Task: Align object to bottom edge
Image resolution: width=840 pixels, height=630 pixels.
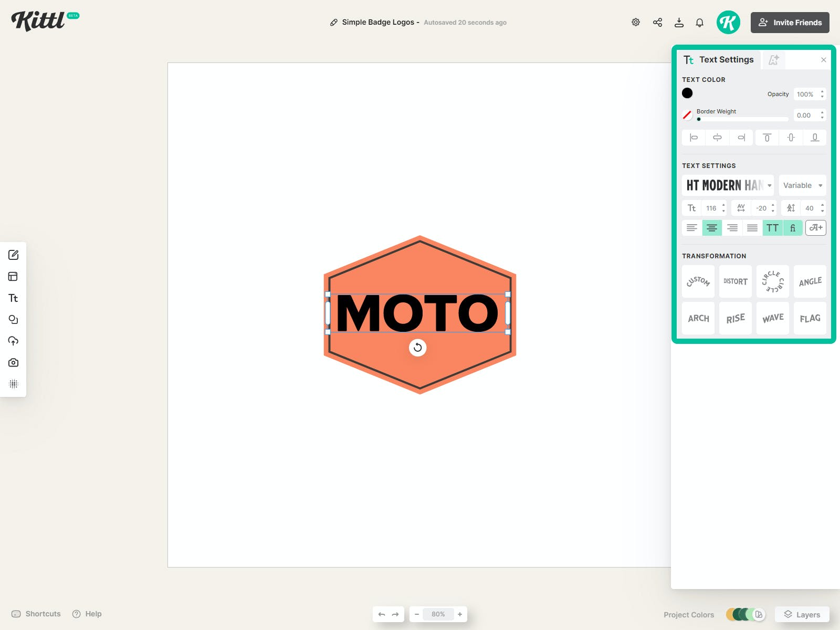Action: 815,138
